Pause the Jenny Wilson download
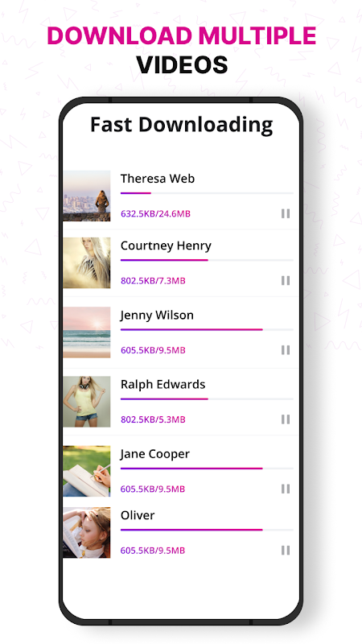 click(286, 350)
